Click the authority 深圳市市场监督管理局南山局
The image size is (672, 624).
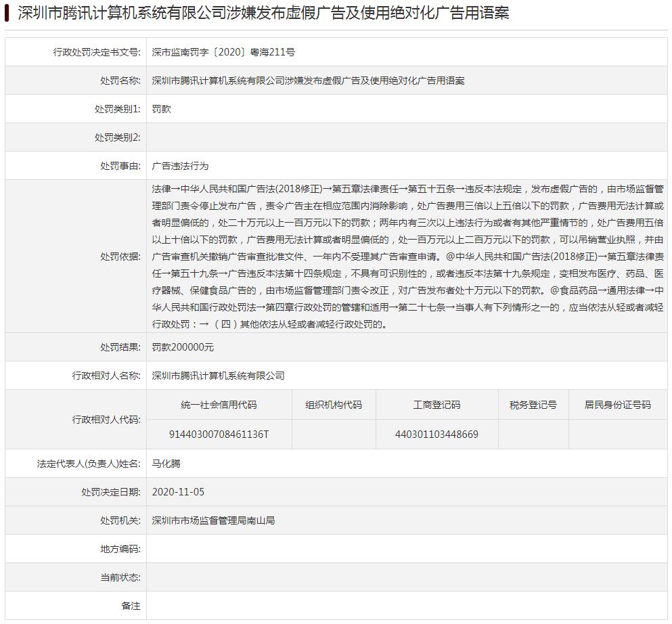(x=213, y=520)
